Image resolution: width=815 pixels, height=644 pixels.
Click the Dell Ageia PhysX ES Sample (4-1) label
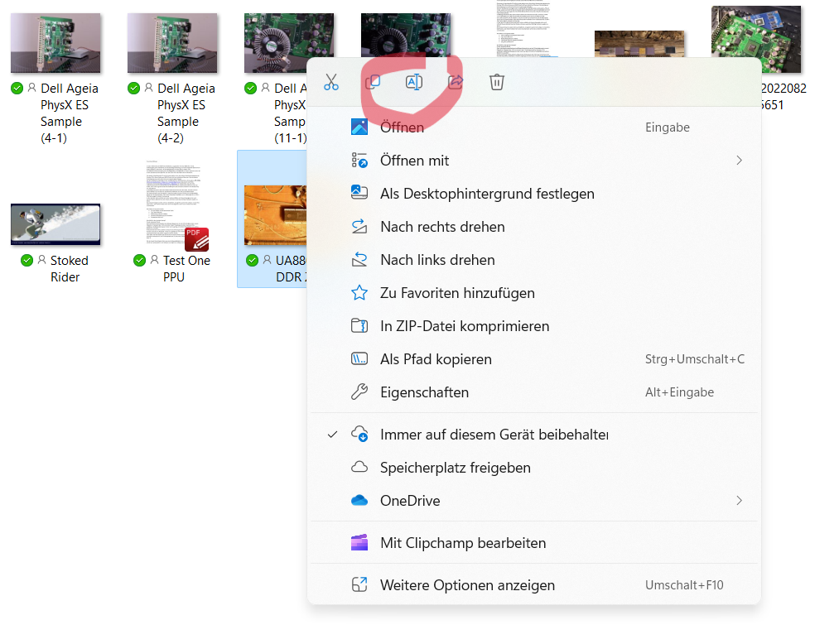(70, 113)
